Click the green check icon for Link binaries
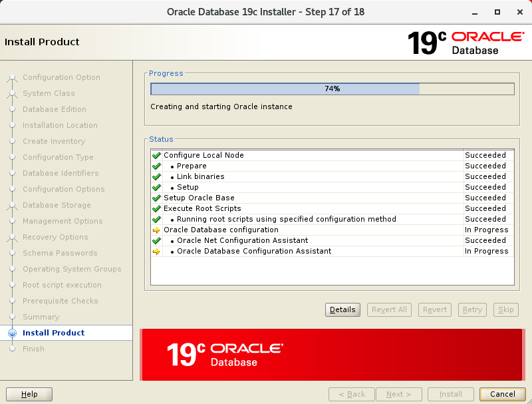 [156, 177]
